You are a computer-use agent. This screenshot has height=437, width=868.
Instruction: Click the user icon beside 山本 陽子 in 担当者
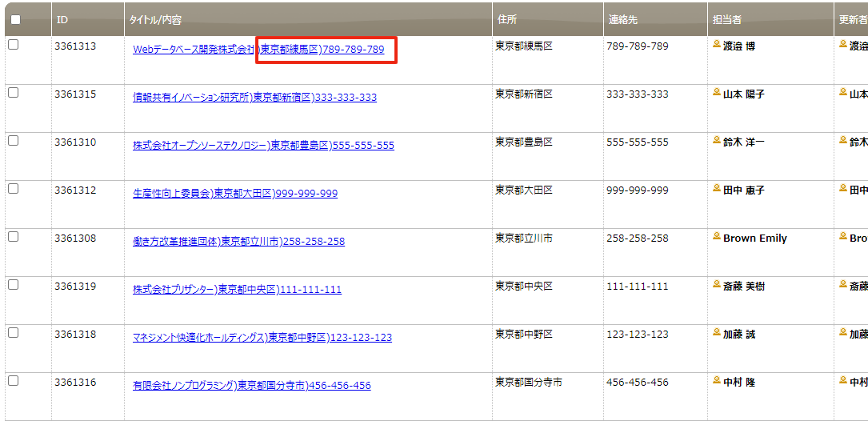pos(717,93)
